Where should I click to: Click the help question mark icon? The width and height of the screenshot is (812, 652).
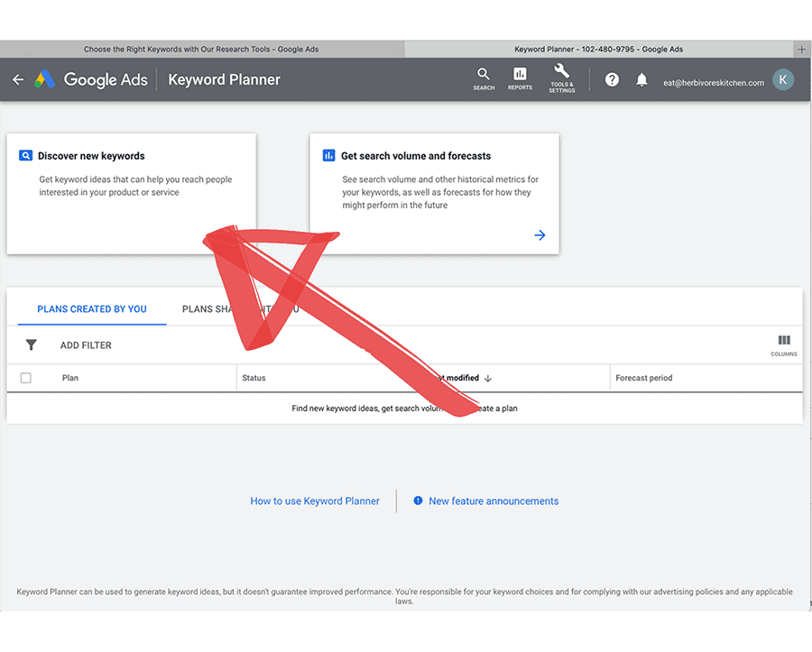612,79
